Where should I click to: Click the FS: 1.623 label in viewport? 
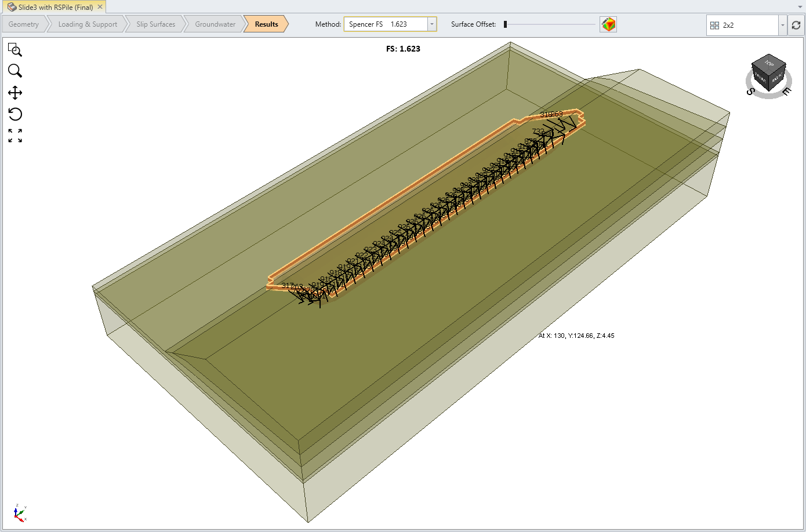point(403,49)
